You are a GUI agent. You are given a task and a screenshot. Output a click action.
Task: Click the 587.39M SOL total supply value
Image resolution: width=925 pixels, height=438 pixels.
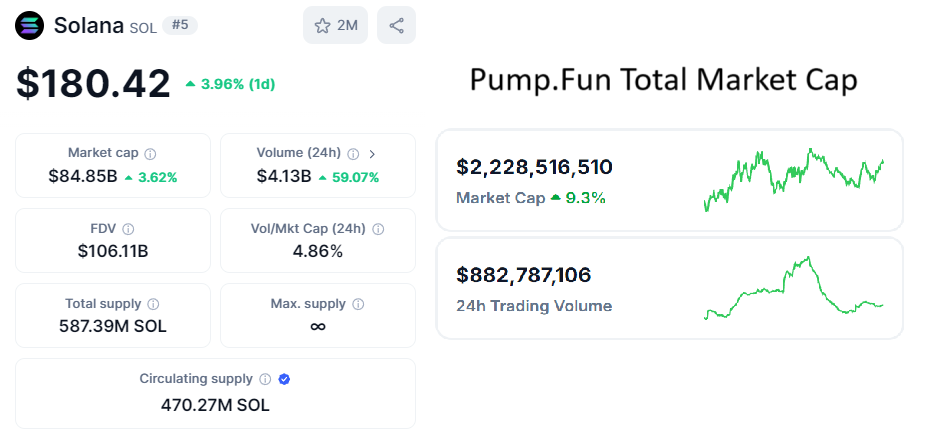pyautogui.click(x=113, y=326)
